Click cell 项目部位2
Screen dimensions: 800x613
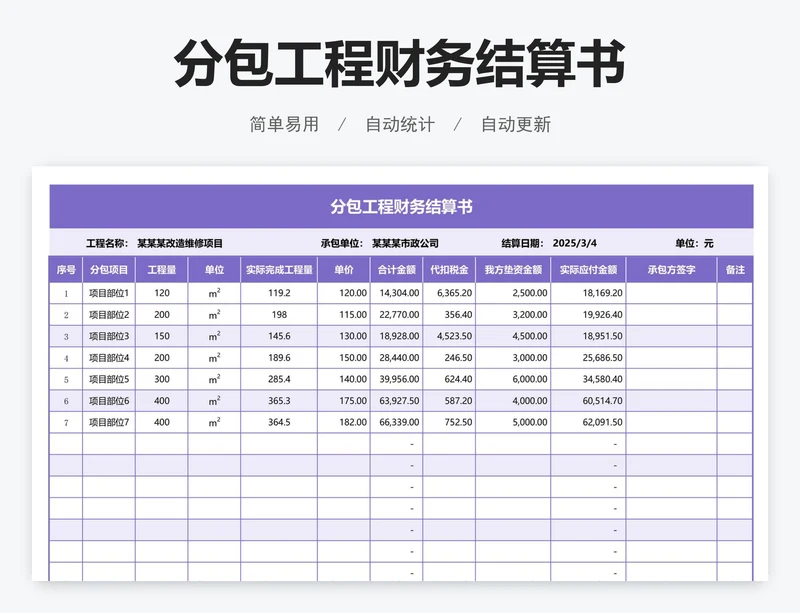[109, 315]
